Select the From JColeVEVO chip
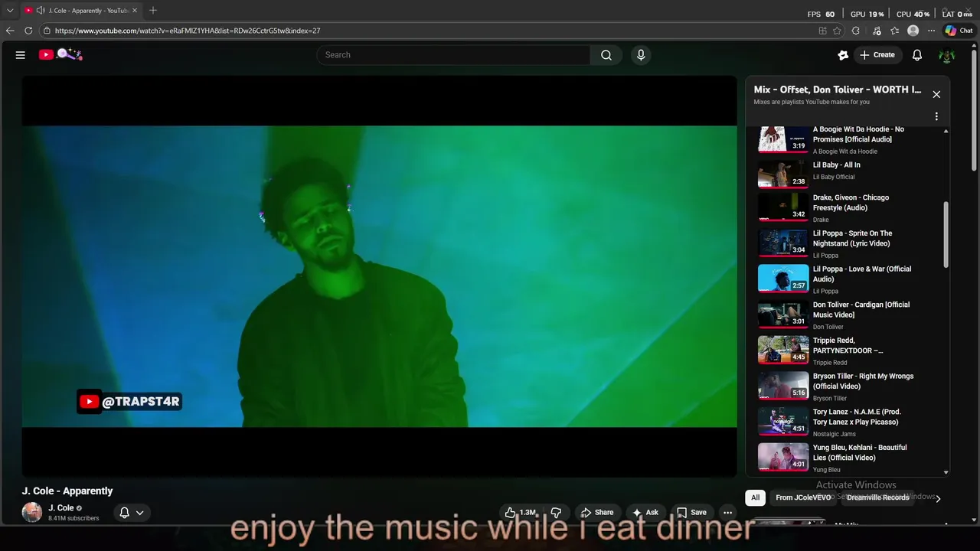 click(x=802, y=497)
